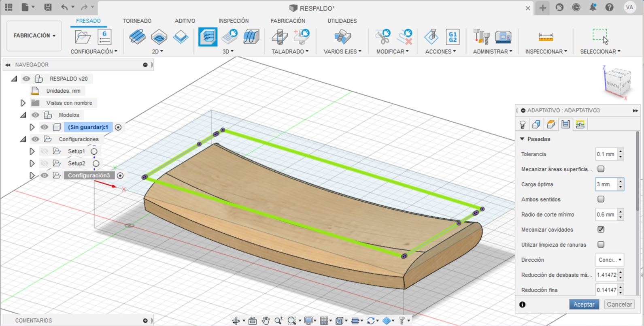Viewport: 644px width, 326px height.
Task: Select the 2D pocket tool icon
Action: (x=159, y=37)
